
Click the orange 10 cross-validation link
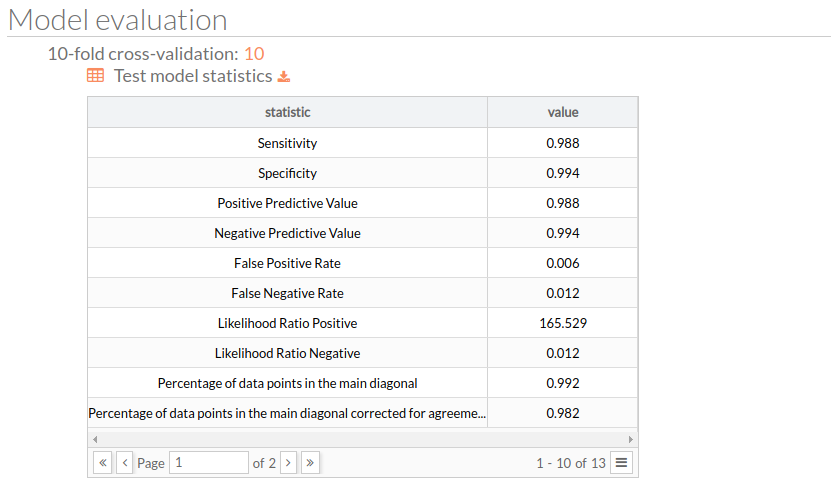[x=254, y=54]
